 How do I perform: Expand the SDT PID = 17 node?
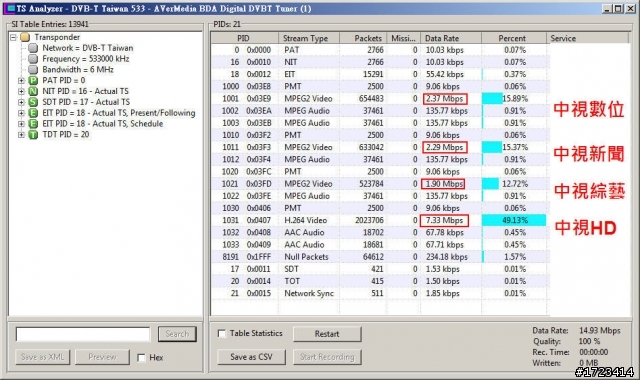21,102
